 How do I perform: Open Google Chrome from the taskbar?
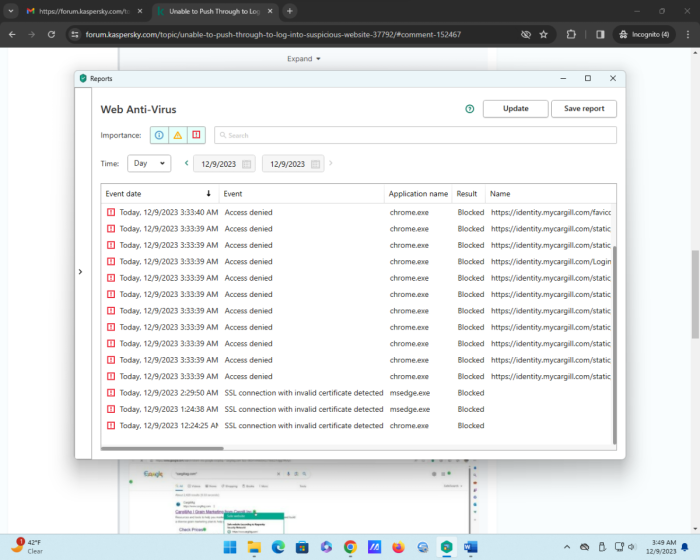point(350,547)
